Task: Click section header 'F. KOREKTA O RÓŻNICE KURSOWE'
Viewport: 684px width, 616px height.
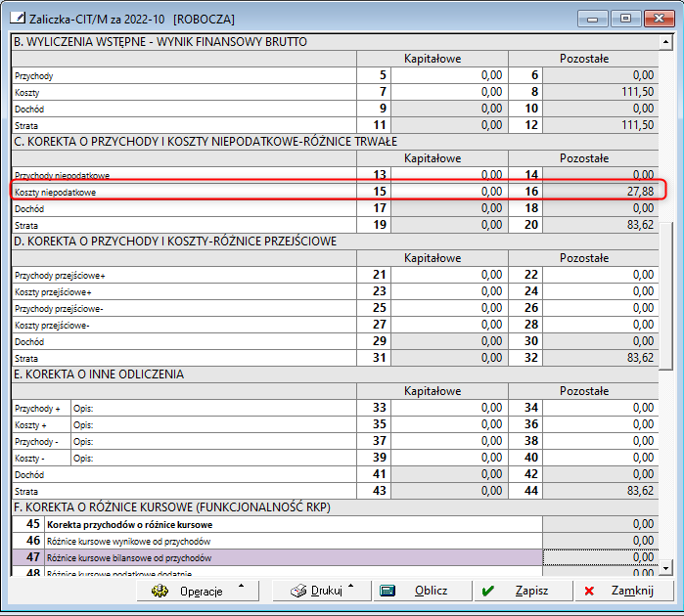Action: tap(172, 507)
